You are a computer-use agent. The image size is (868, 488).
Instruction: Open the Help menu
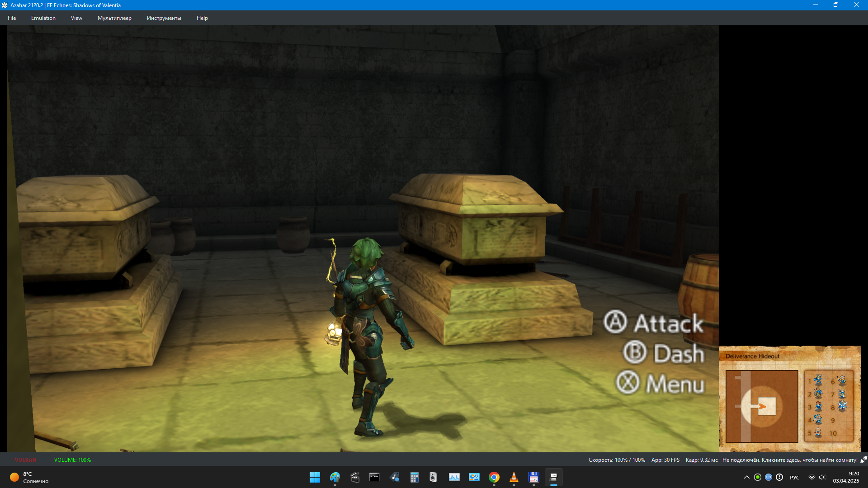point(202,18)
